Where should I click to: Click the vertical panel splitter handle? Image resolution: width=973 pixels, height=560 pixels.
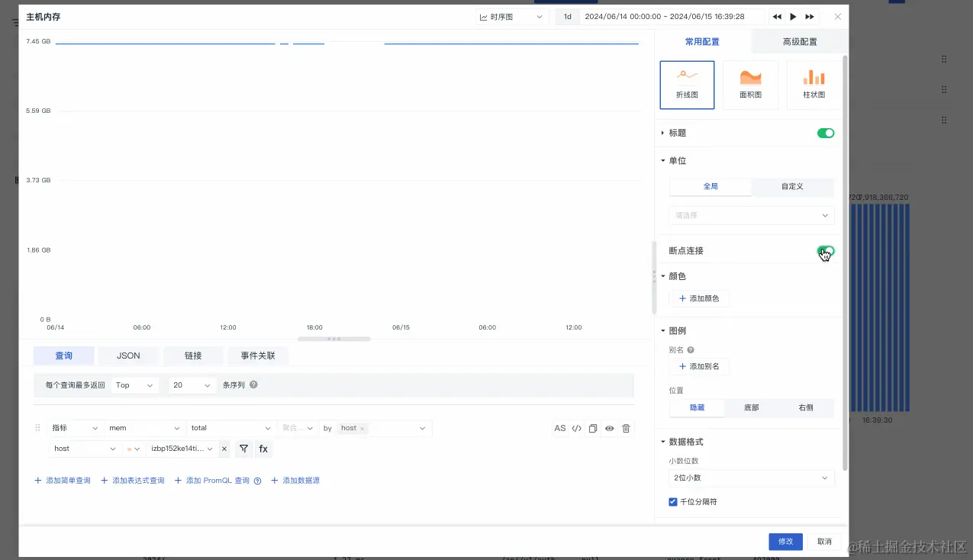pyautogui.click(x=654, y=276)
